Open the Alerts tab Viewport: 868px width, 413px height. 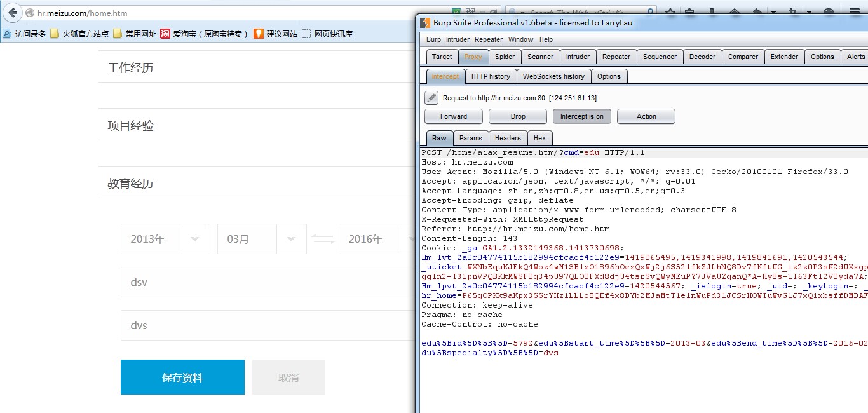855,57
